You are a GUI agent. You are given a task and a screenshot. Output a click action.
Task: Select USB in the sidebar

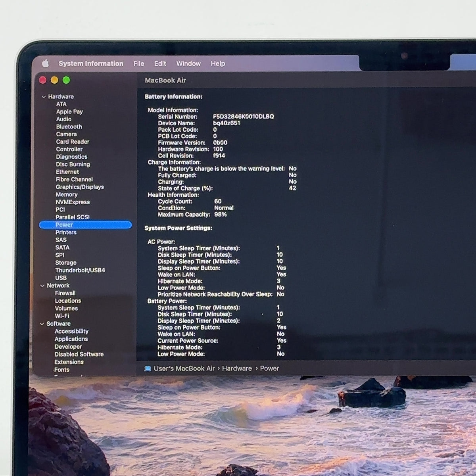click(61, 278)
